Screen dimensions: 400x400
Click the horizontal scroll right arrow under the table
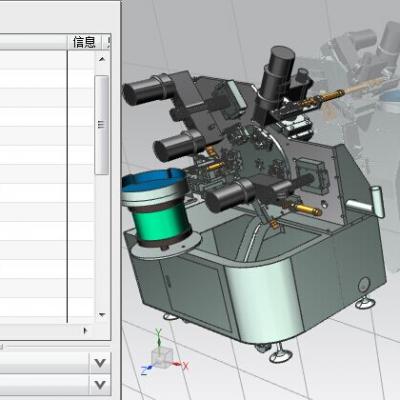85,331
